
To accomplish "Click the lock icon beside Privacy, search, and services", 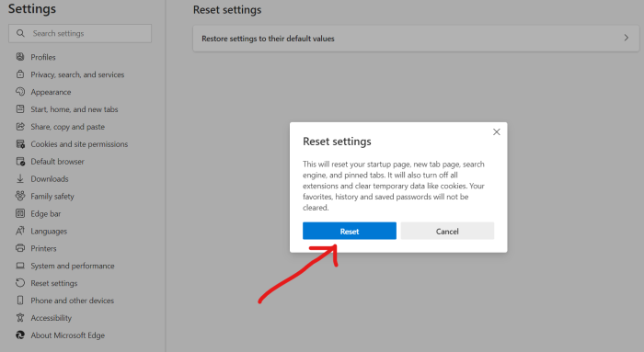I will [19, 74].
